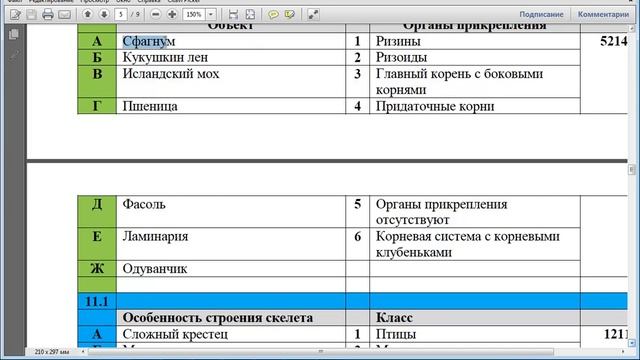Open the zoom level dropdown arrow
Image resolution: width=640 pixels, height=360 pixels.
211,15
